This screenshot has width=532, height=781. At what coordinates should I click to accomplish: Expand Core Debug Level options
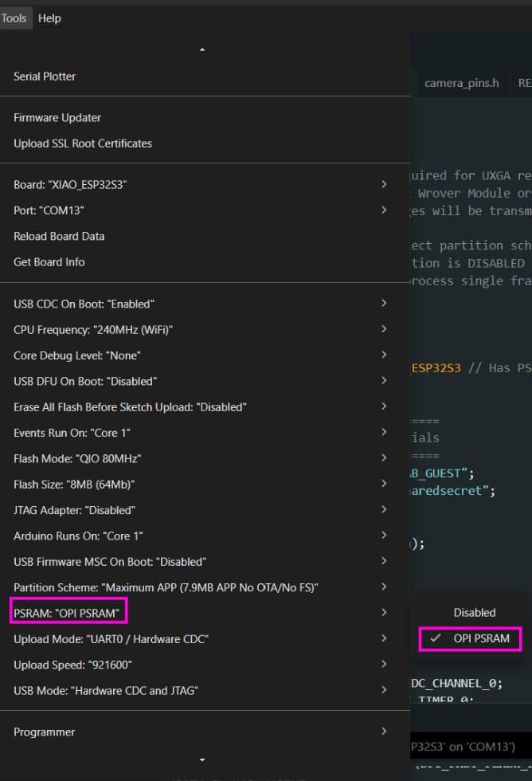click(x=205, y=355)
